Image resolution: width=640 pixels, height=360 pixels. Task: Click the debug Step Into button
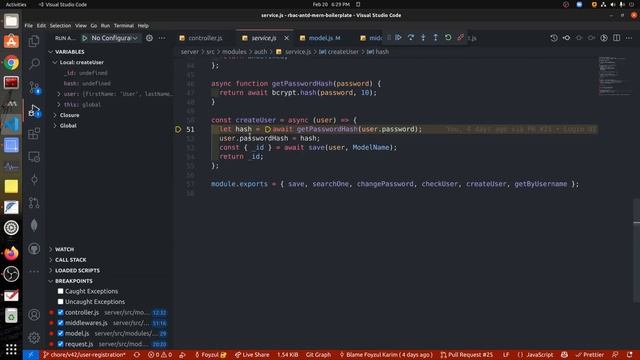click(423, 38)
